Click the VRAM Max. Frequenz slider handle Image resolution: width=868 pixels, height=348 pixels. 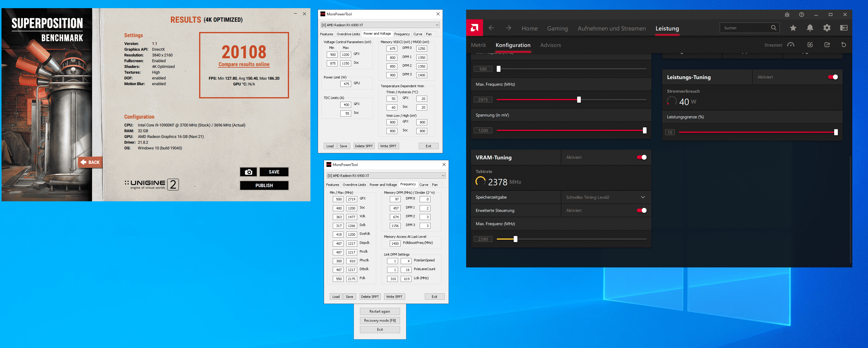click(x=515, y=239)
